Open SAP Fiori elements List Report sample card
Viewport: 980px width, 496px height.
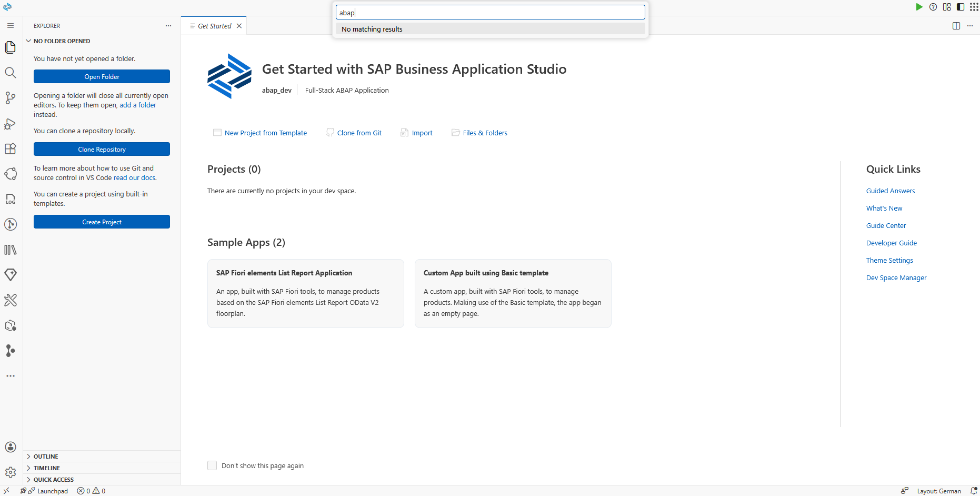(x=306, y=293)
